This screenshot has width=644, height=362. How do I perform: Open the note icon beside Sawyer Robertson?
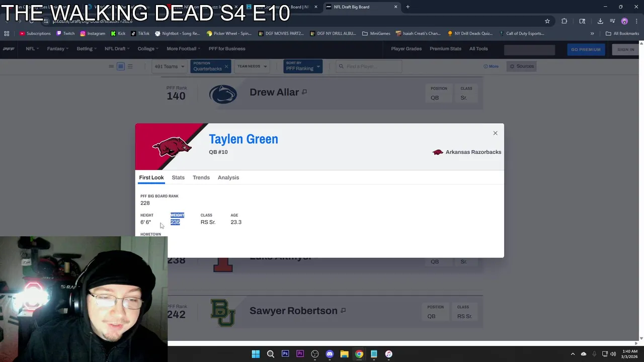(x=343, y=311)
